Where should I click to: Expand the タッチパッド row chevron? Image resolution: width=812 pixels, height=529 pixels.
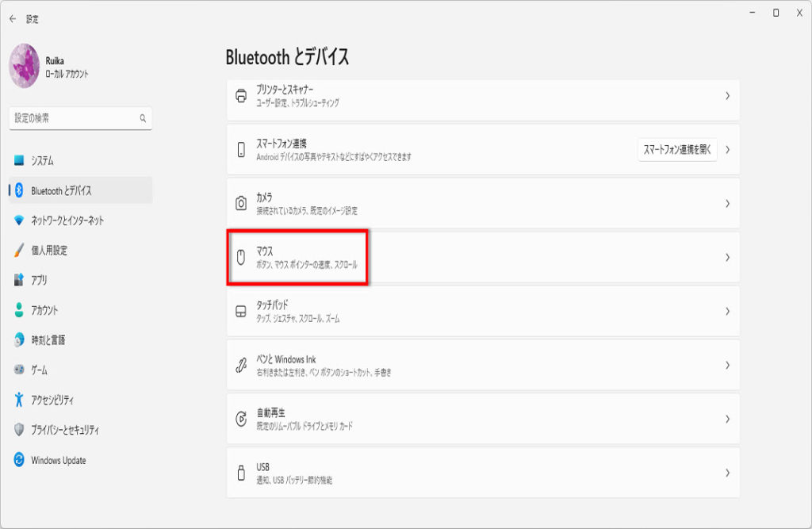[x=726, y=311]
